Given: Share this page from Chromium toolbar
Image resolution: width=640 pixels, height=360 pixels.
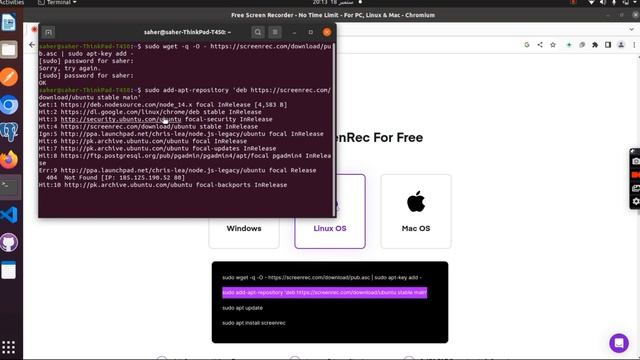Looking at the screenshot, I should [540, 45].
